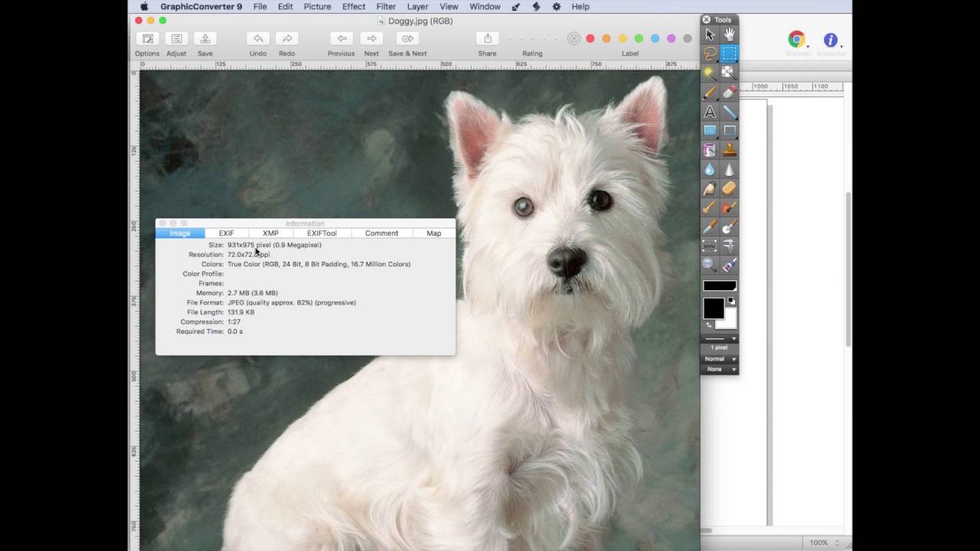Select the arrow pointer tool
This screenshot has width=980, height=551.
(710, 34)
